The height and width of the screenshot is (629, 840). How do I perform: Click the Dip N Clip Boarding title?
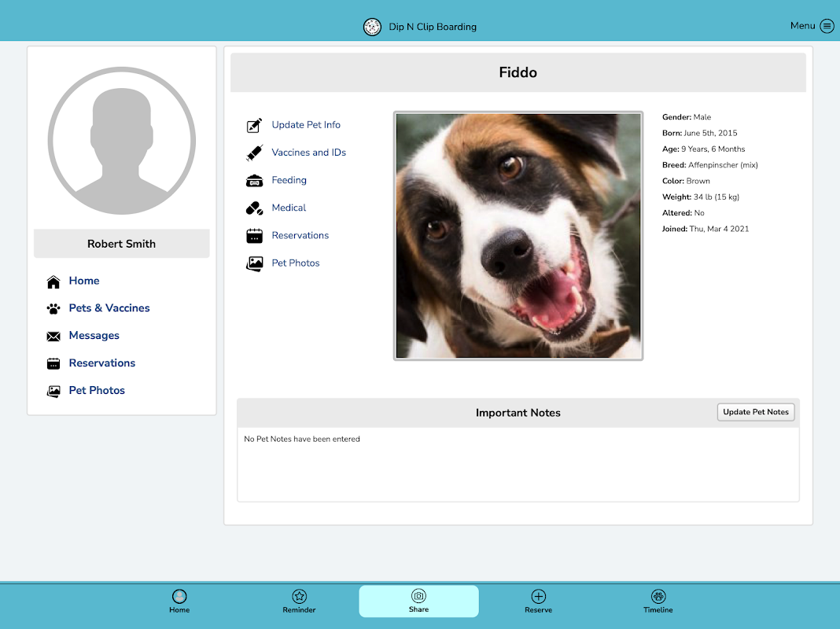[x=433, y=27]
